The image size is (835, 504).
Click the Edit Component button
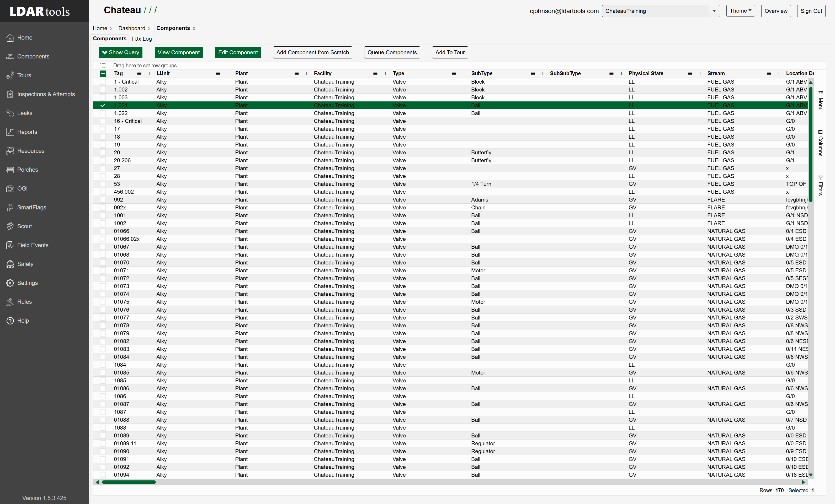pyautogui.click(x=238, y=52)
